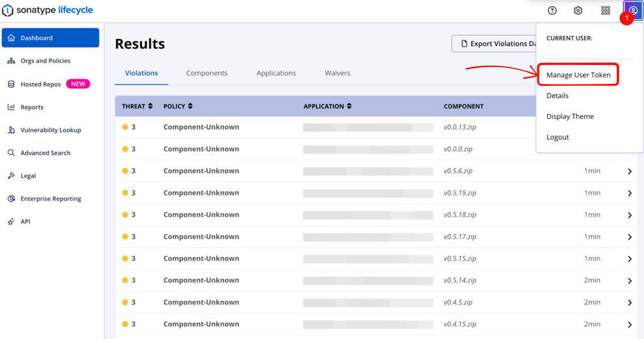Select Details in the user menu
644x339 pixels.
[558, 95]
